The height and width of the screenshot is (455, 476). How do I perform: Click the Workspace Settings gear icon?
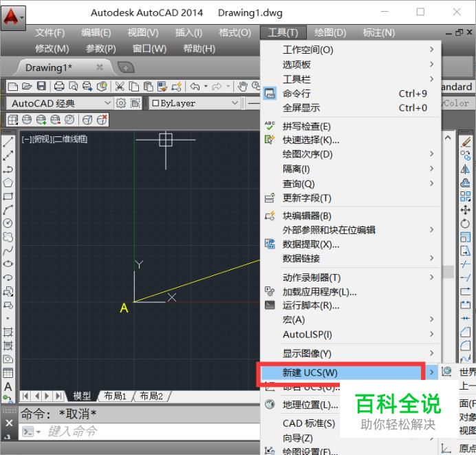tap(121, 103)
